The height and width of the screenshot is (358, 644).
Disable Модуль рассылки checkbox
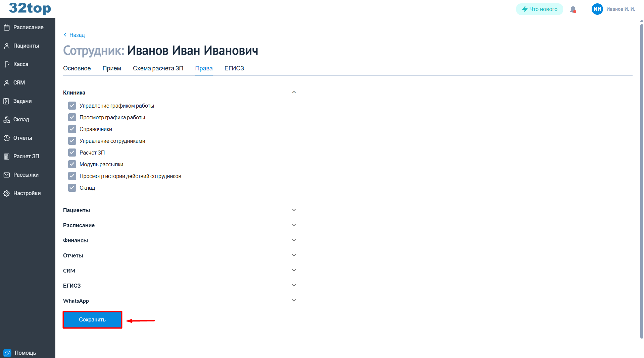(x=72, y=165)
